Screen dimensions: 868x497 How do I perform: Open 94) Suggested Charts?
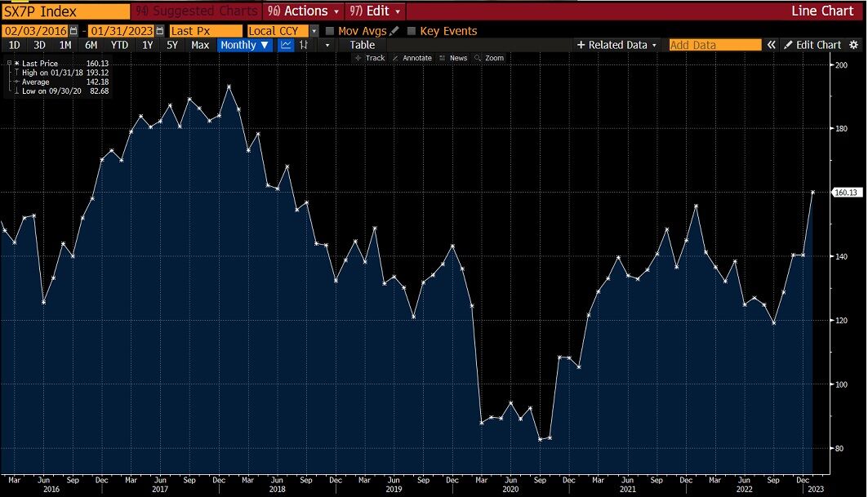click(197, 11)
